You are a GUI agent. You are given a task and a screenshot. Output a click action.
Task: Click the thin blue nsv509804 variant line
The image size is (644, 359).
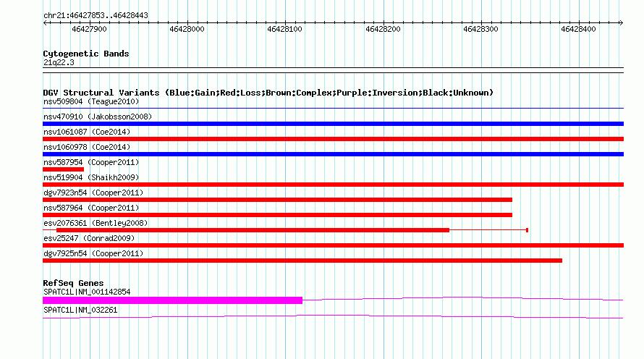333,109
